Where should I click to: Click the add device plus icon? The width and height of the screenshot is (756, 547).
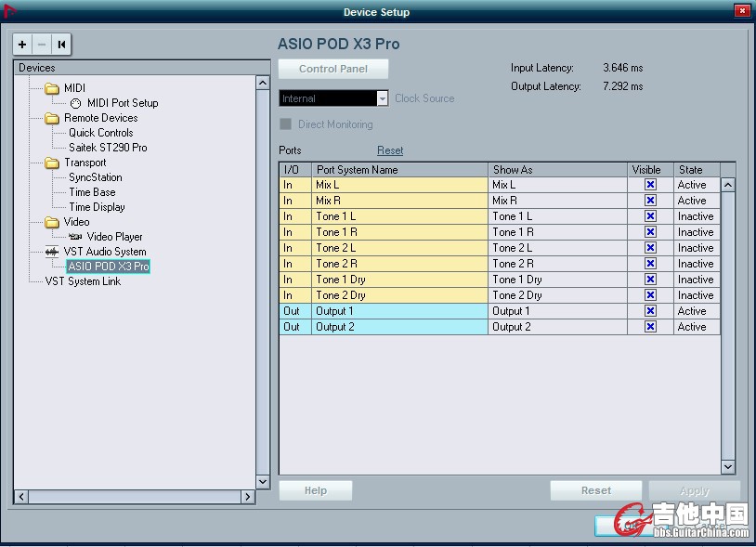[22, 45]
